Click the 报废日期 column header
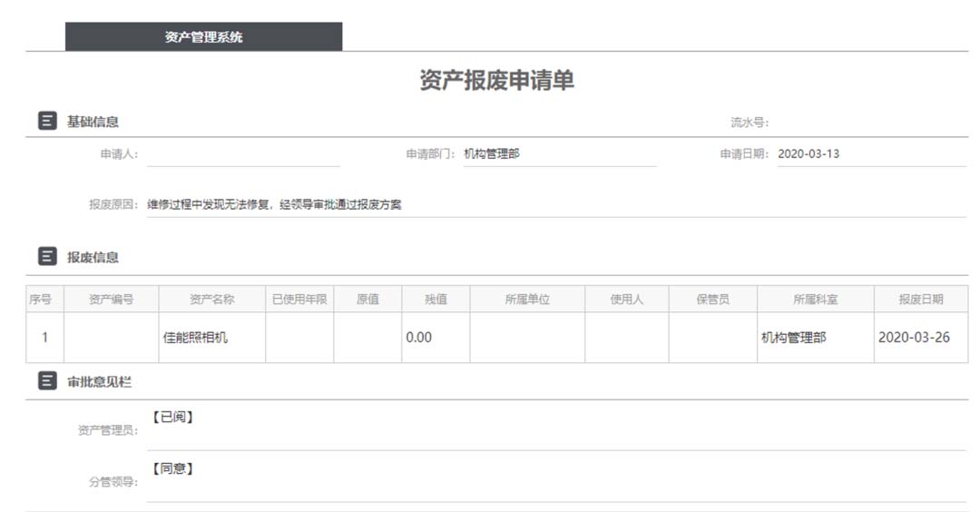Viewport: 980px width, 512px height. (x=921, y=300)
